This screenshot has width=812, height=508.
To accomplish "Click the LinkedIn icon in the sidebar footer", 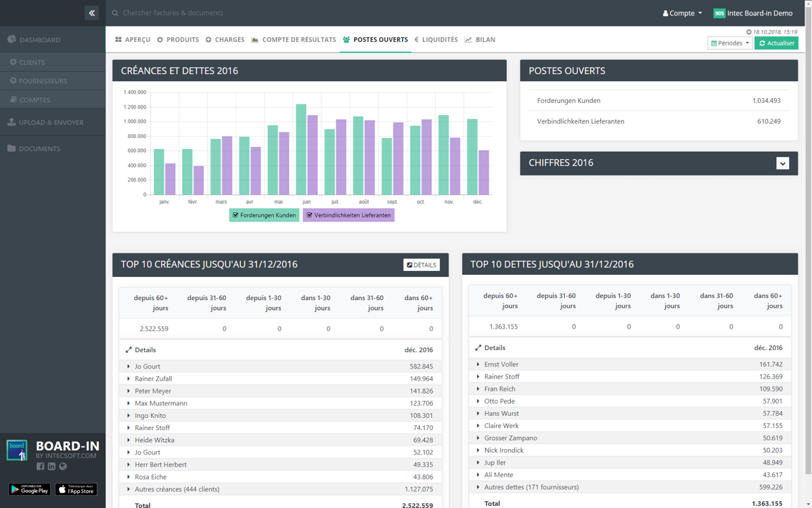I will point(51,466).
